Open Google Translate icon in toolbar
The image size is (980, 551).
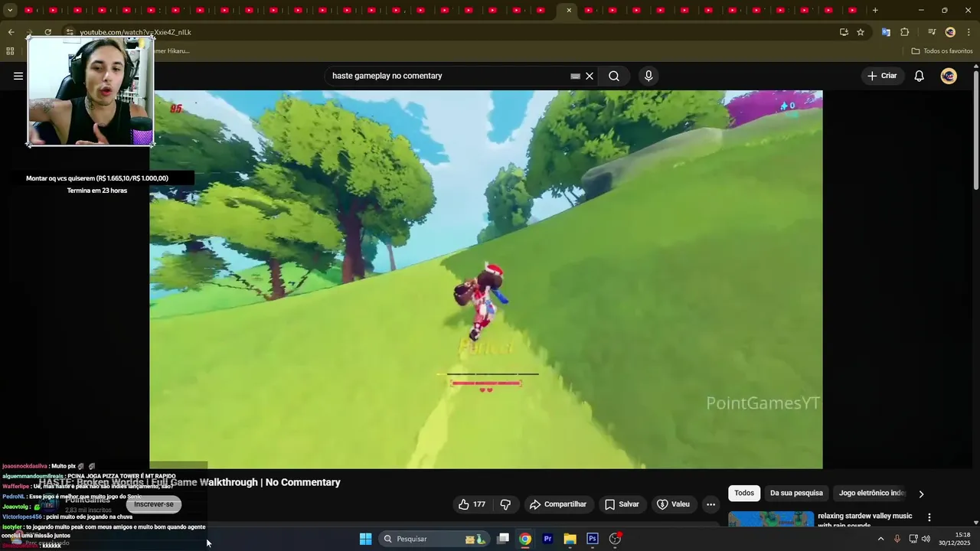[x=886, y=32]
